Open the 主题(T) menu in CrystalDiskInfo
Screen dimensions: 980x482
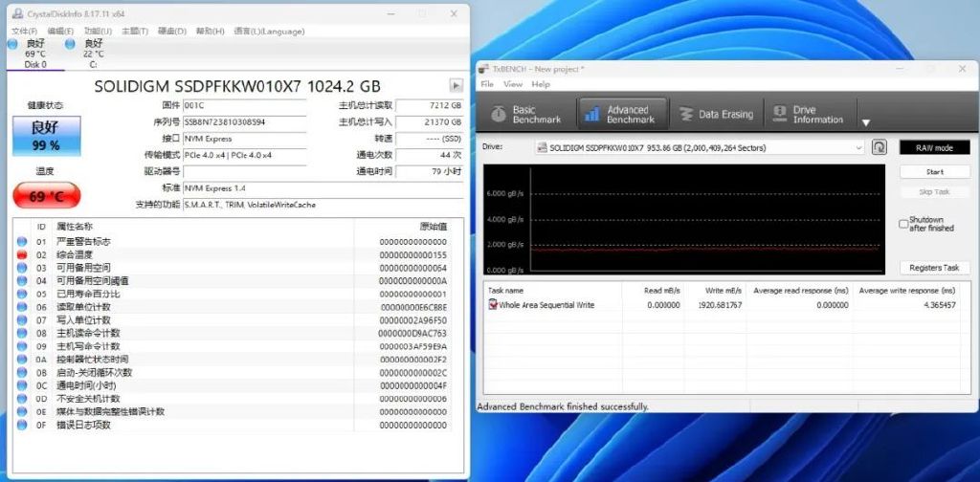click(135, 32)
